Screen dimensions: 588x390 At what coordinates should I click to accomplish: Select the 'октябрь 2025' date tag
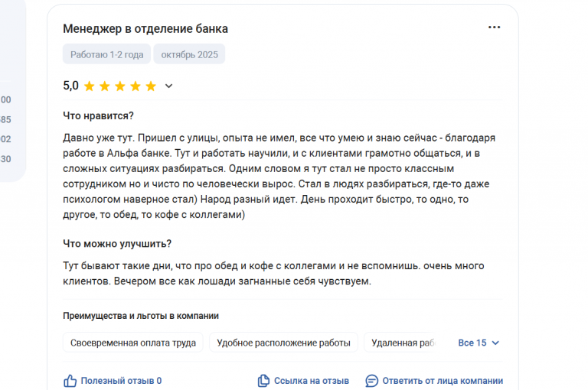(x=189, y=54)
